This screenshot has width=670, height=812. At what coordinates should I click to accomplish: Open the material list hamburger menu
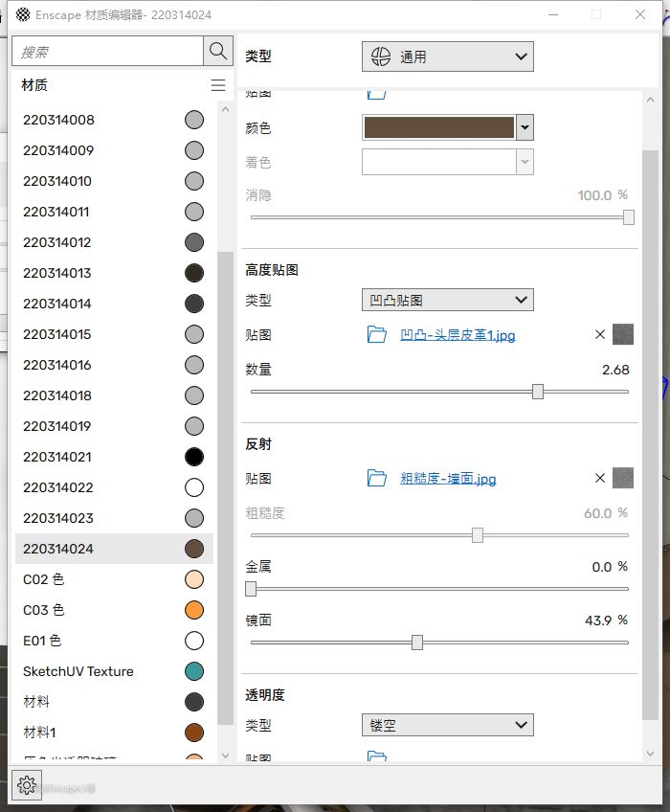[x=218, y=85]
